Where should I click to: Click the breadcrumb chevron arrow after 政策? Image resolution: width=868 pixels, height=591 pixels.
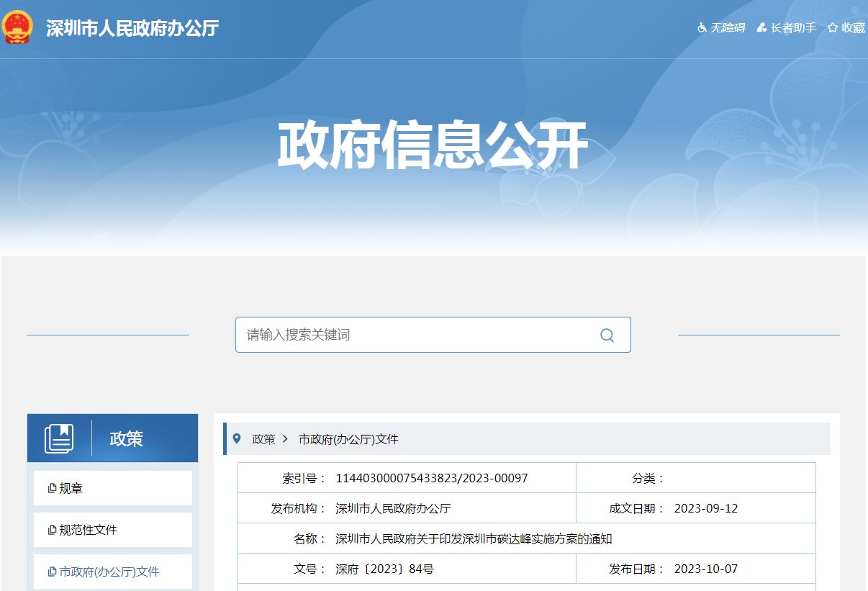(x=286, y=439)
